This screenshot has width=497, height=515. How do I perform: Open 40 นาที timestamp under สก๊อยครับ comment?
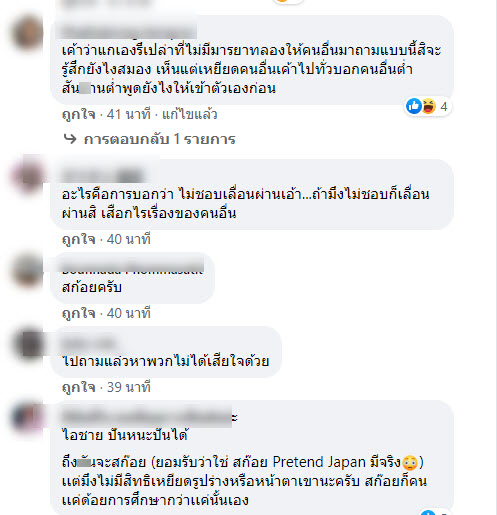129,313
